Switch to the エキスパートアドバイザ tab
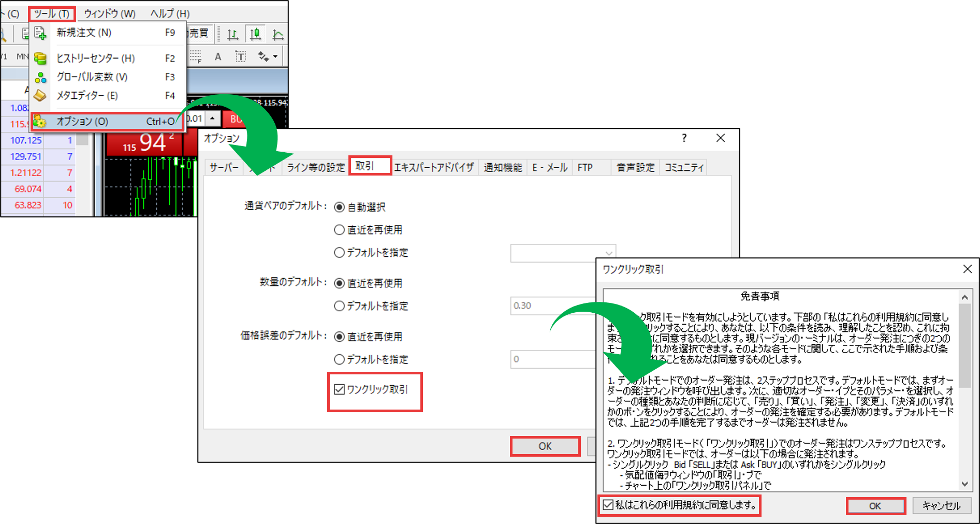The image size is (980, 524). coord(434,167)
